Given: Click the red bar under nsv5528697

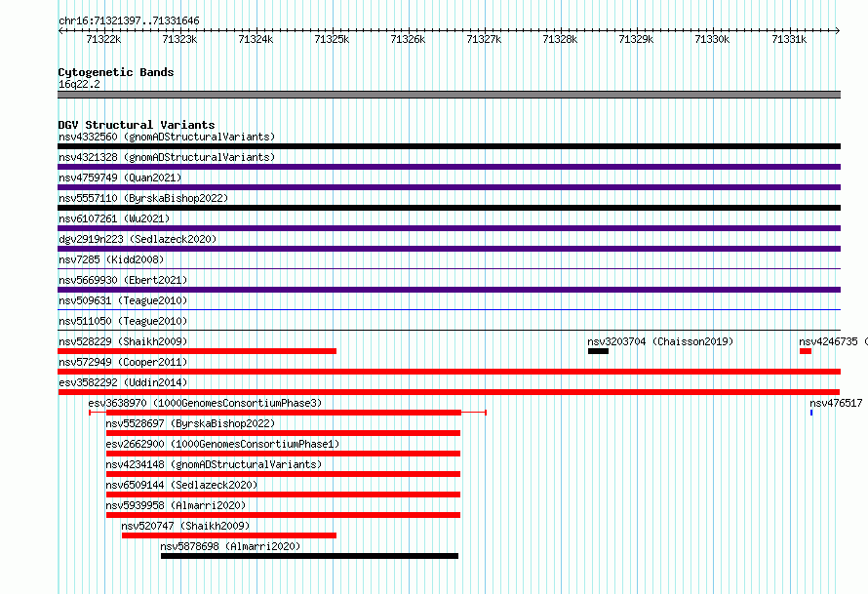Looking at the screenshot, I should coord(283,433).
